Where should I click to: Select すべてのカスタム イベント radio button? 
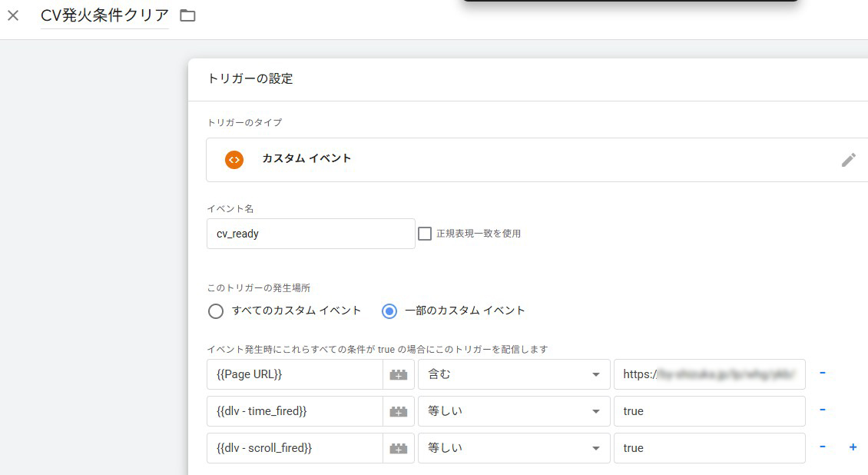pos(216,311)
